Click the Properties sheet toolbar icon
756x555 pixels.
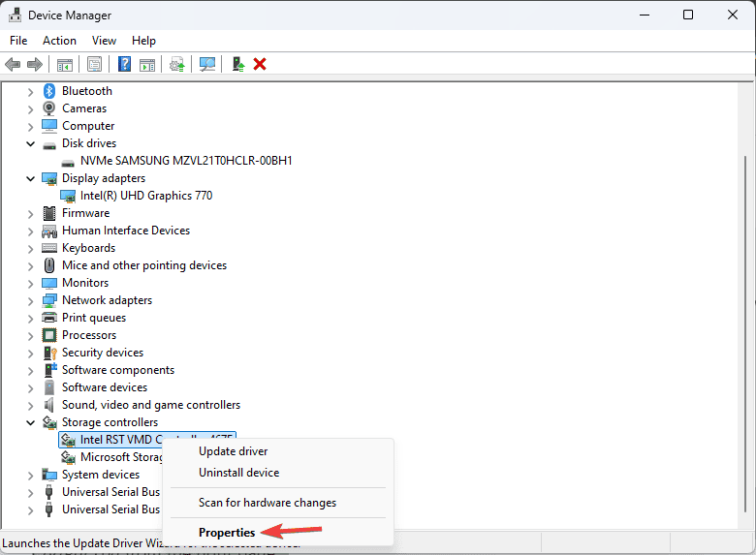point(95,64)
